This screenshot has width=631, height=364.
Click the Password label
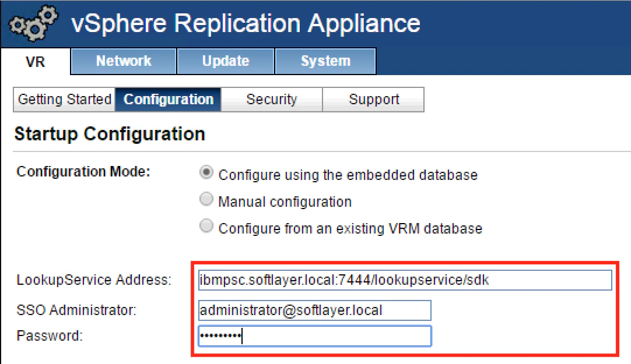pyautogui.click(x=50, y=335)
